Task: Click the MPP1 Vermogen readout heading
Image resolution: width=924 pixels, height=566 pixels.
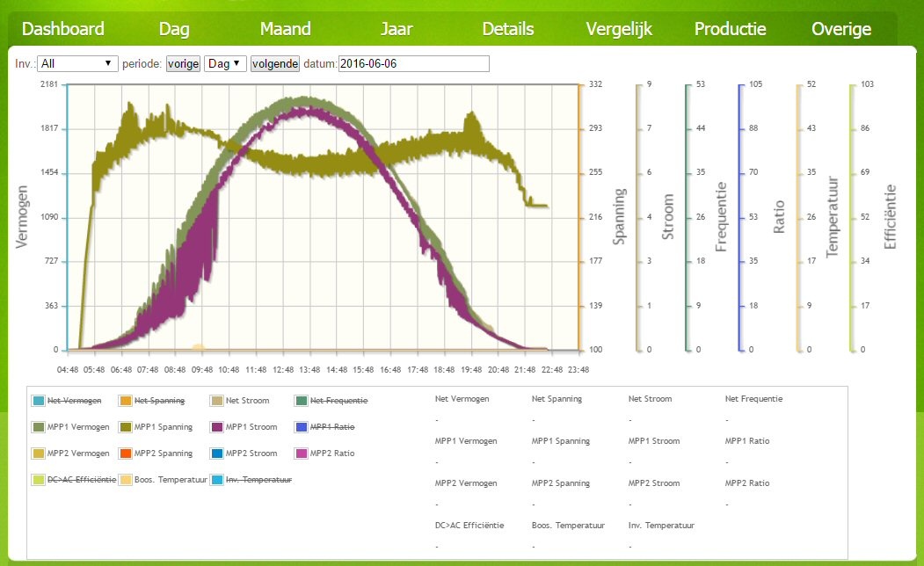Action: [x=466, y=440]
